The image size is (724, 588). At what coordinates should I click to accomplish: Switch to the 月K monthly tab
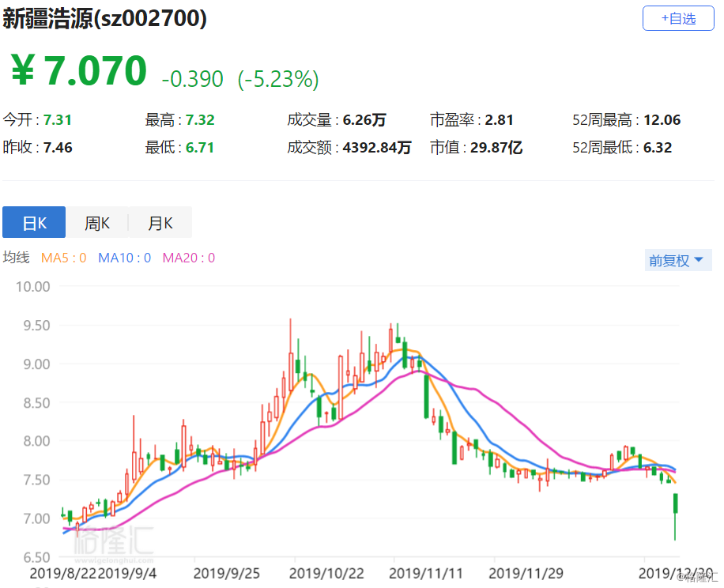point(160,222)
